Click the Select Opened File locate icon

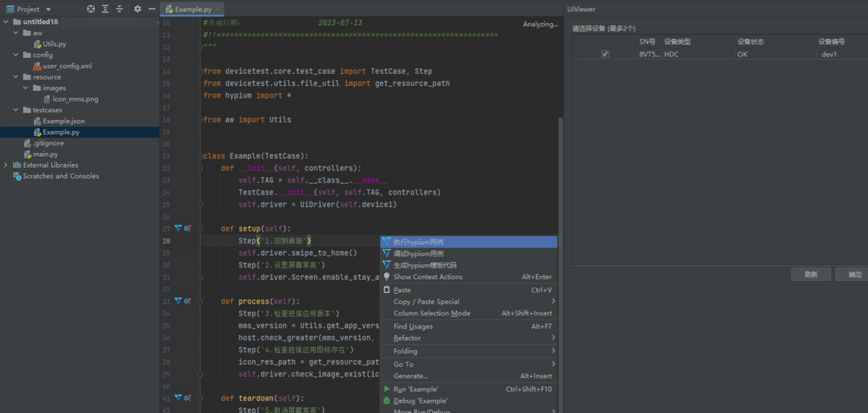point(90,9)
